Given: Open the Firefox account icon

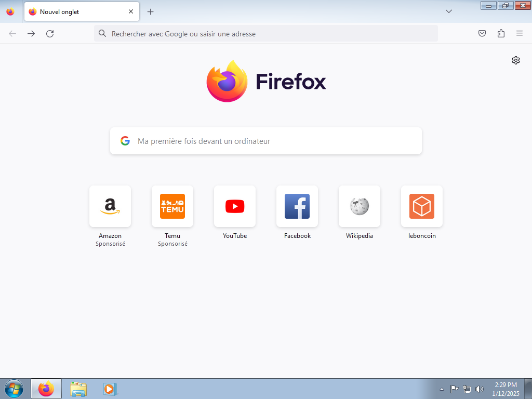Looking at the screenshot, I should click(x=500, y=33).
